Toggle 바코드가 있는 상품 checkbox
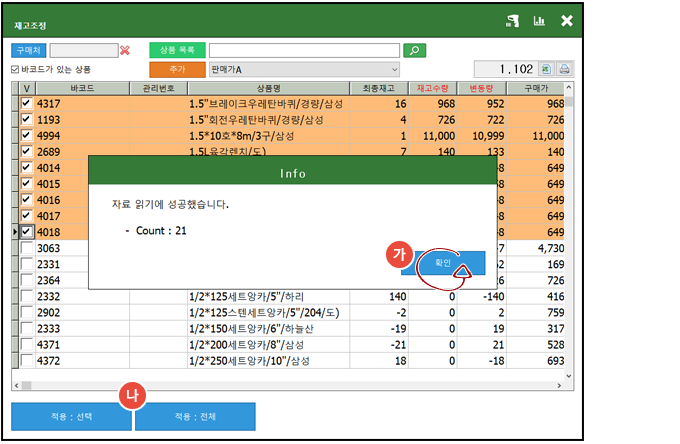The height and width of the screenshot is (444, 680). 15,69
